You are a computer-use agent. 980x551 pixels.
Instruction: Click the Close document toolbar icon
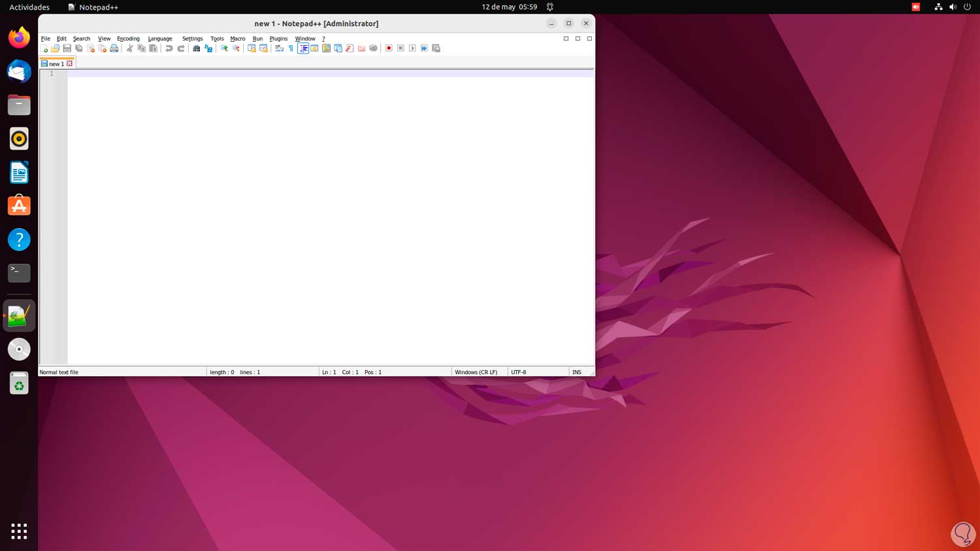point(91,48)
